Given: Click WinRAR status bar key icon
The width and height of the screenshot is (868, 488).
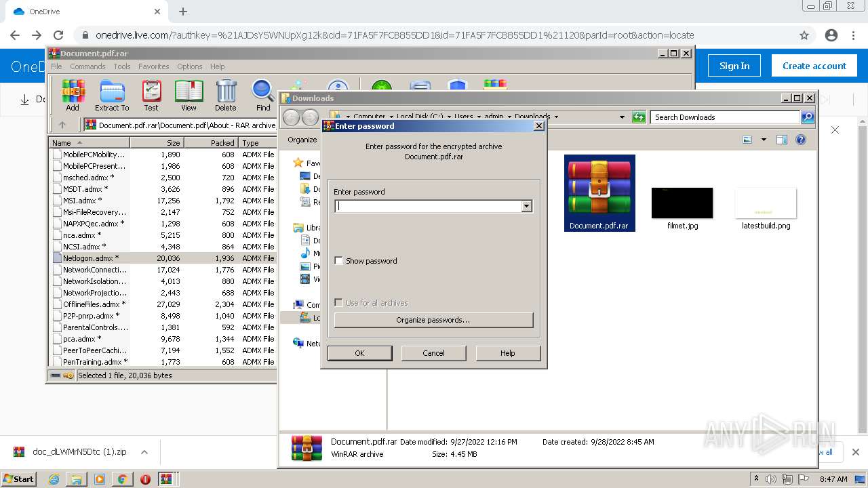Looking at the screenshot, I should pos(68,375).
